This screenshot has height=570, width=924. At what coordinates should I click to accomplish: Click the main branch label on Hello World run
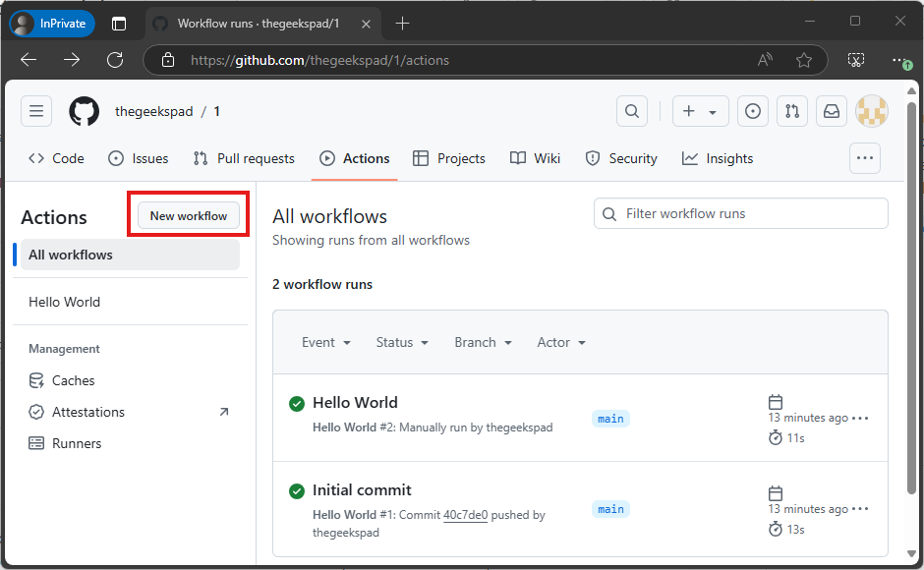point(610,419)
